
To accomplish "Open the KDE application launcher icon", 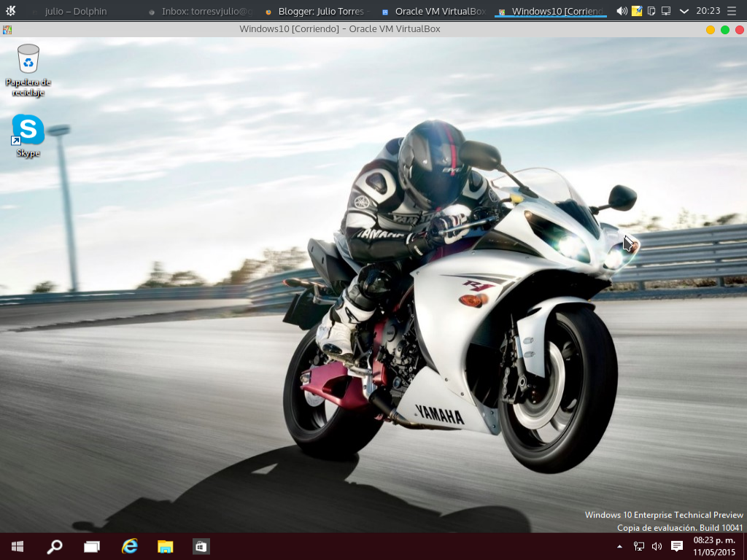I will (10, 10).
